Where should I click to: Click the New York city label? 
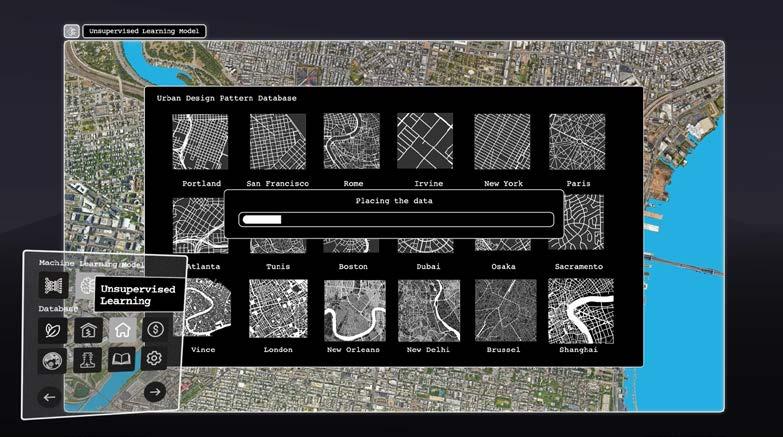coord(503,184)
